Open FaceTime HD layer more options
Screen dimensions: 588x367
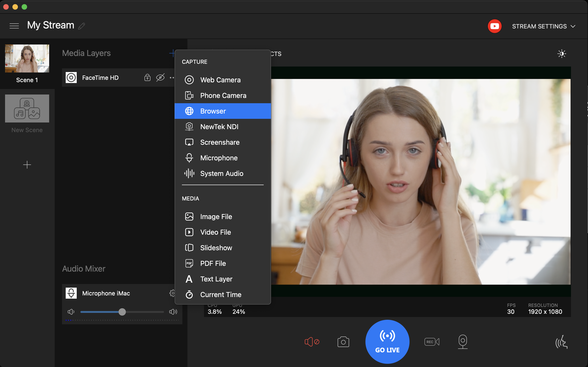click(x=172, y=78)
